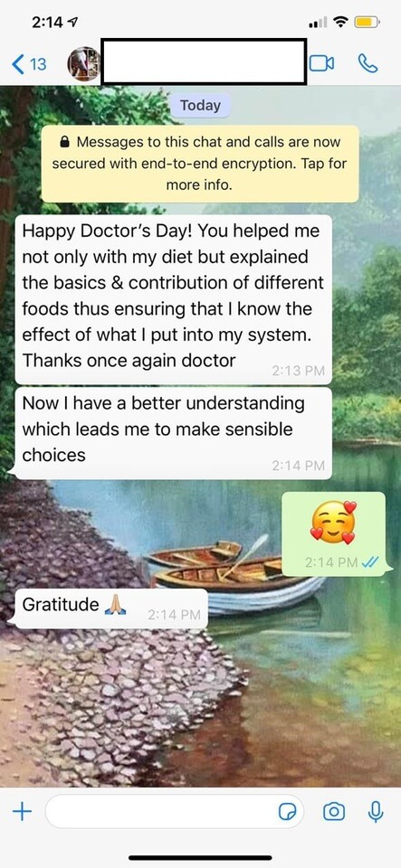401x868 pixels.
Task: Tap the lock icon in encryption notice
Action: click(x=65, y=142)
